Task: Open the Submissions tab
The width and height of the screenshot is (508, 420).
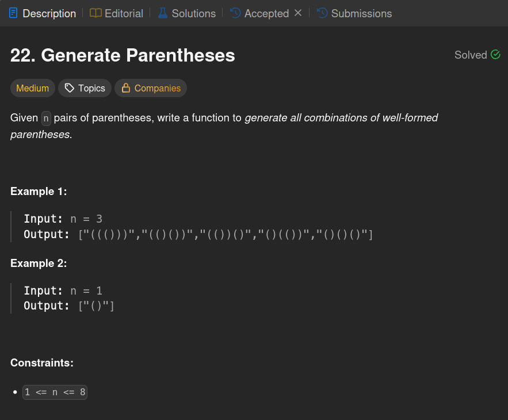Action: click(354, 13)
